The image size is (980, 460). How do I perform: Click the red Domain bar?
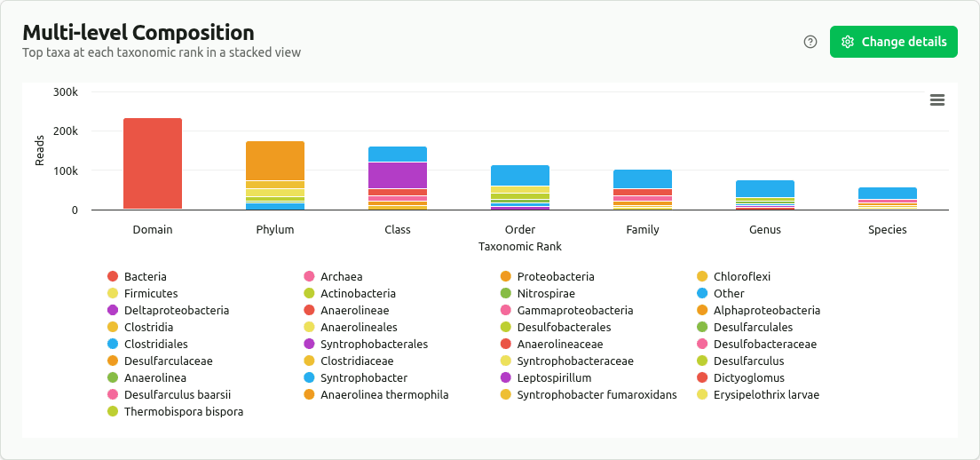(153, 164)
